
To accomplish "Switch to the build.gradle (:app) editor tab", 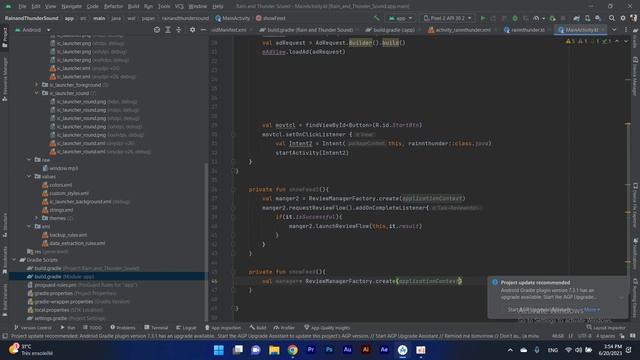I will pos(390,30).
